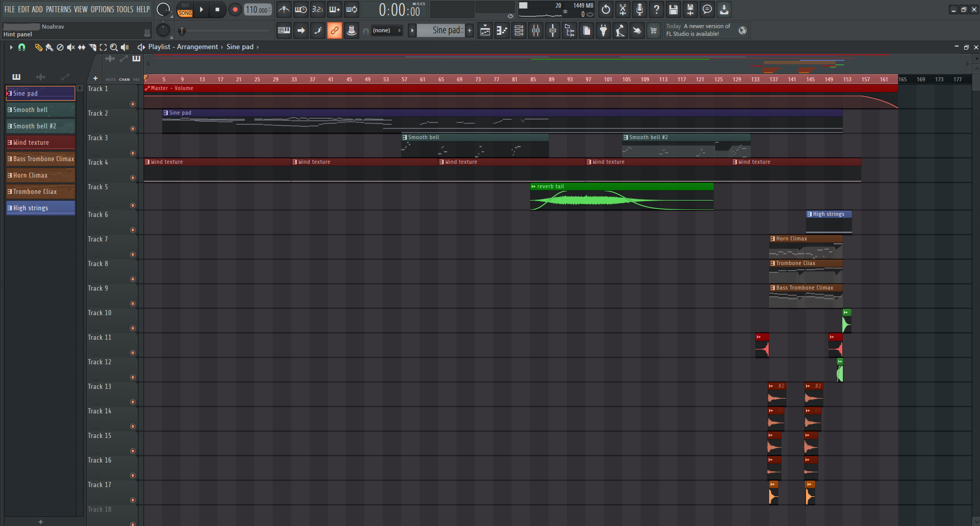Image resolution: width=980 pixels, height=526 pixels.
Task: Open the plugin picker plug icon
Action: coord(603,31)
